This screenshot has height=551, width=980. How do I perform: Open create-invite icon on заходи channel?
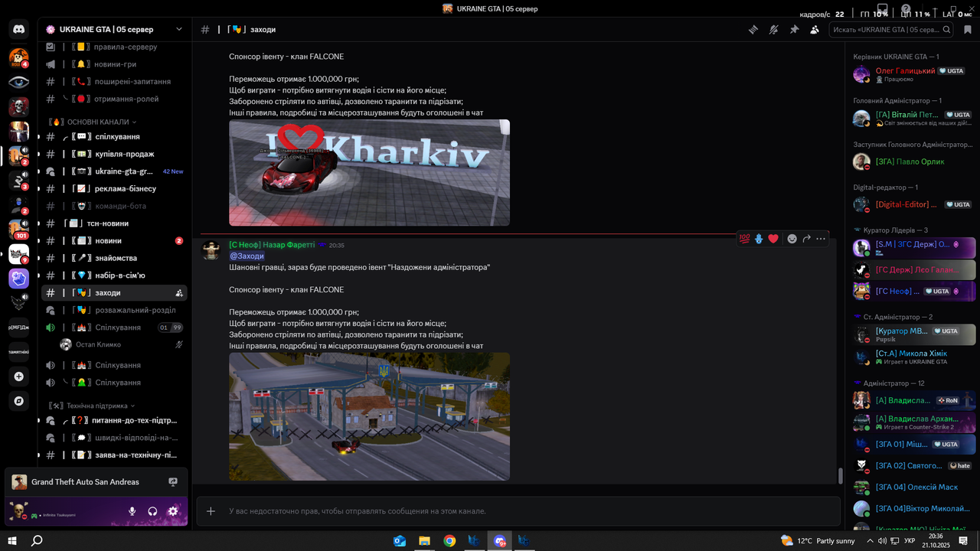(178, 292)
